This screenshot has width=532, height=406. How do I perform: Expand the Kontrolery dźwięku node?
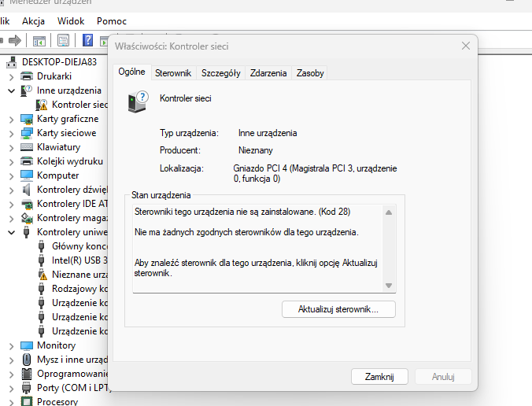[x=11, y=190]
